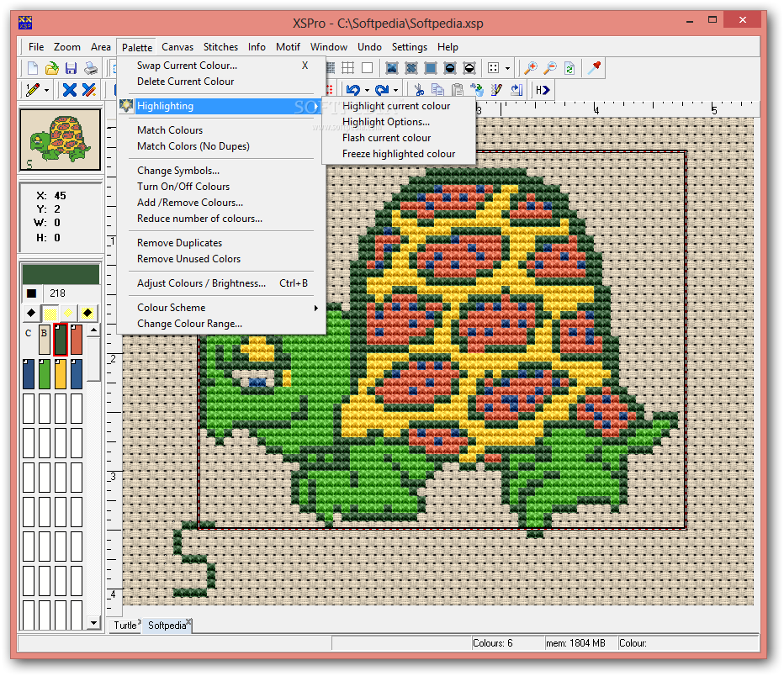Screen dimensions: 784x676
Task: Select Match Colours
Action: pyautogui.click(x=170, y=130)
